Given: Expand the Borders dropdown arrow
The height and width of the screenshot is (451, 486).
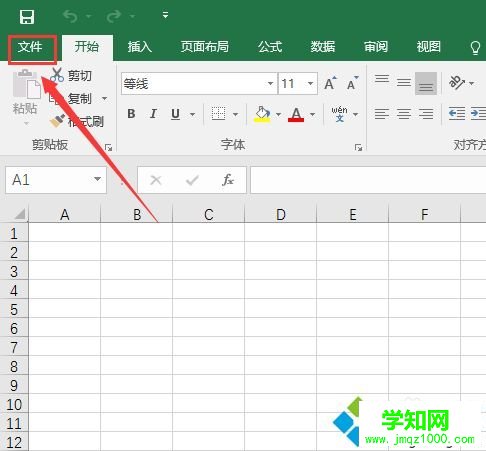Looking at the screenshot, I should [235, 114].
